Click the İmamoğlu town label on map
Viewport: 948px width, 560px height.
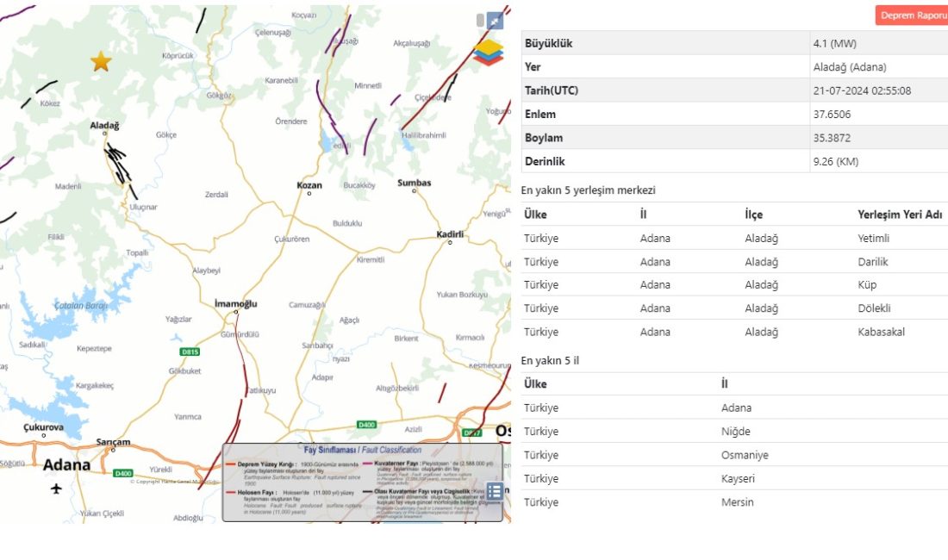coord(236,303)
